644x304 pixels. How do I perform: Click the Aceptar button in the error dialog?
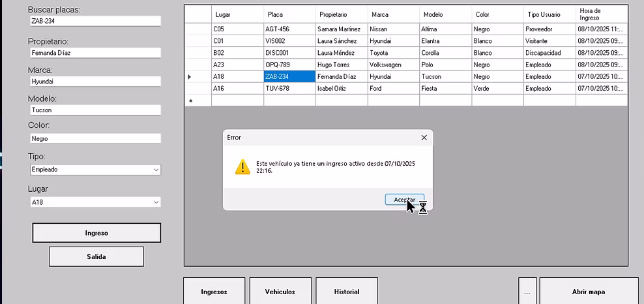click(404, 199)
